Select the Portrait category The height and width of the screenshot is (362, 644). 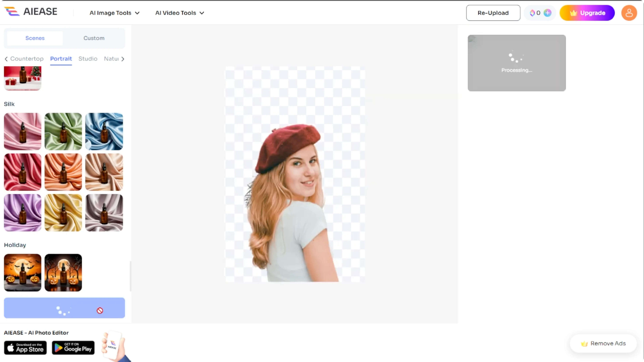61,59
